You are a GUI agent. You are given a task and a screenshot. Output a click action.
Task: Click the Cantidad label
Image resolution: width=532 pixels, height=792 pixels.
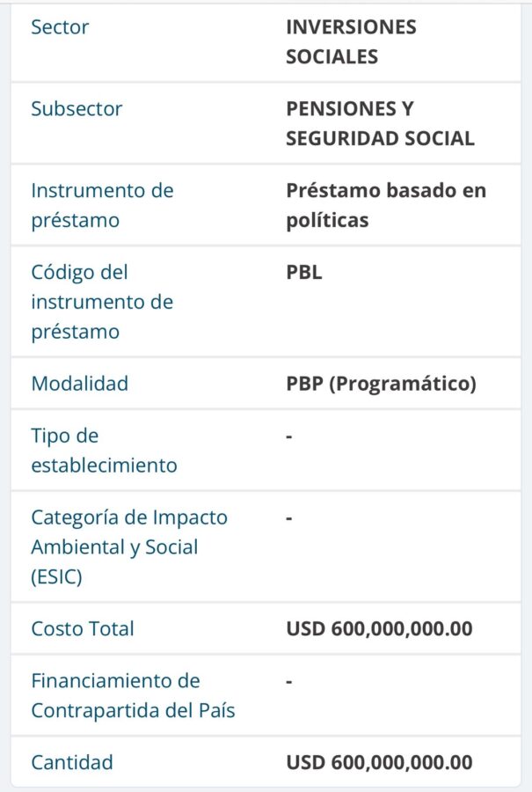pyautogui.click(x=72, y=763)
